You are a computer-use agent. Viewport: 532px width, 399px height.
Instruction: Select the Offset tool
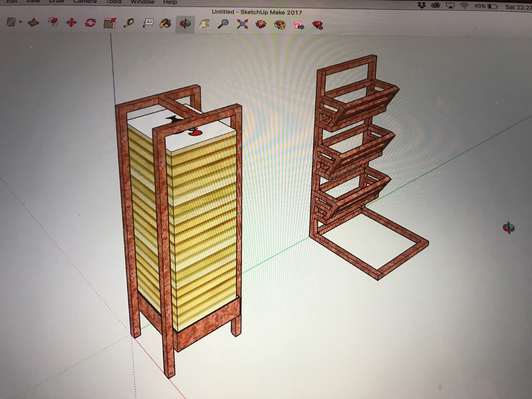[x=52, y=22]
